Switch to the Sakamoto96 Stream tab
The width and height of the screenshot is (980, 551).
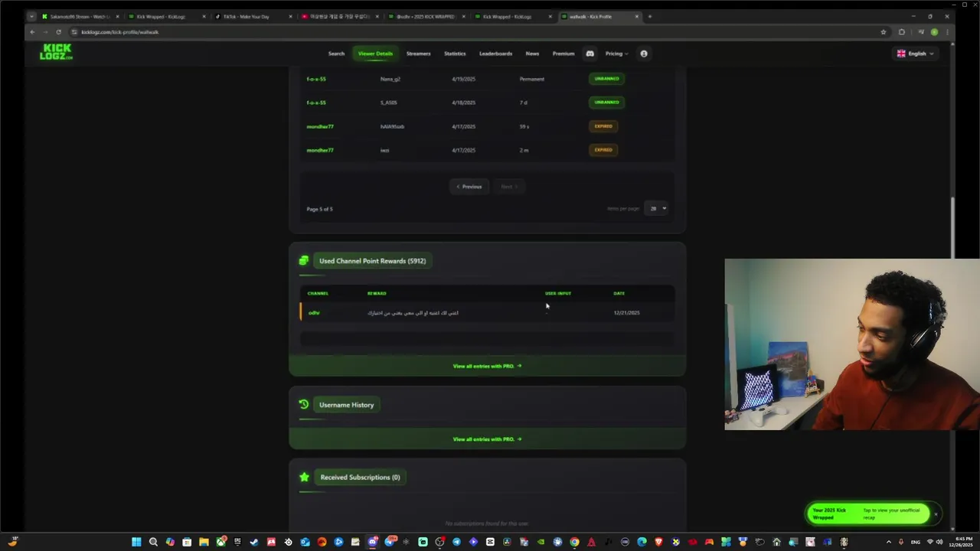(80, 16)
